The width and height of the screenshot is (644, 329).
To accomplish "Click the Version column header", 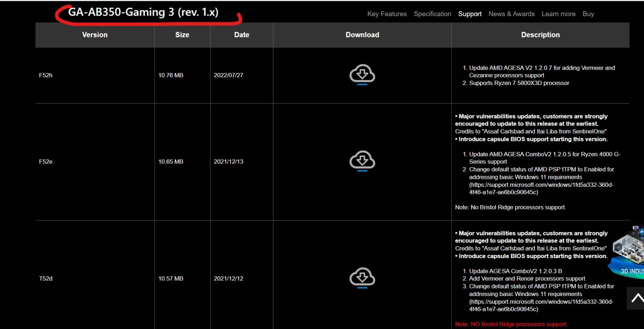I will pyautogui.click(x=95, y=35).
